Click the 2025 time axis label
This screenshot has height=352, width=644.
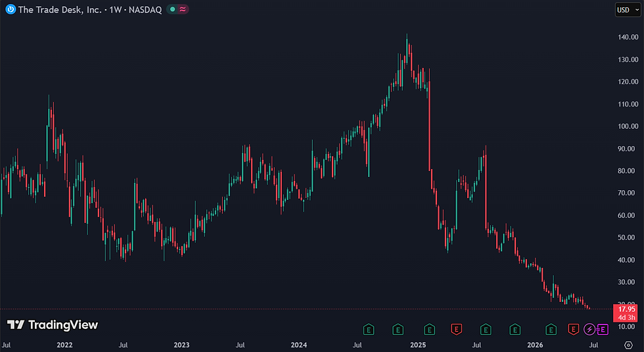[418, 345]
